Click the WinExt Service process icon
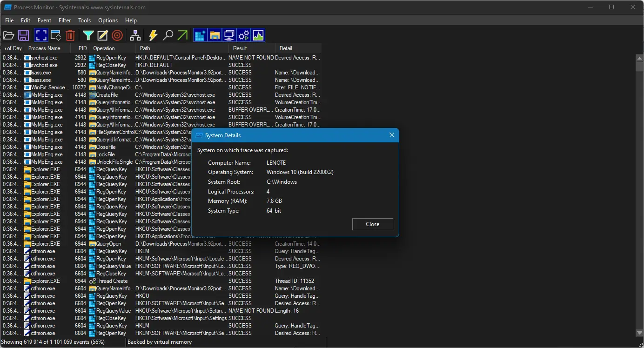The height and width of the screenshot is (348, 644). click(27, 87)
